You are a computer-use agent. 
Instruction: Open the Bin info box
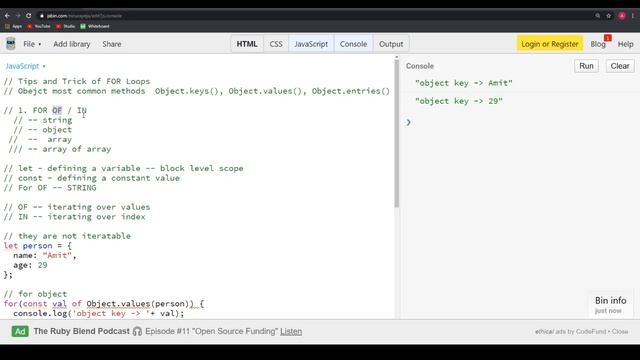611,304
